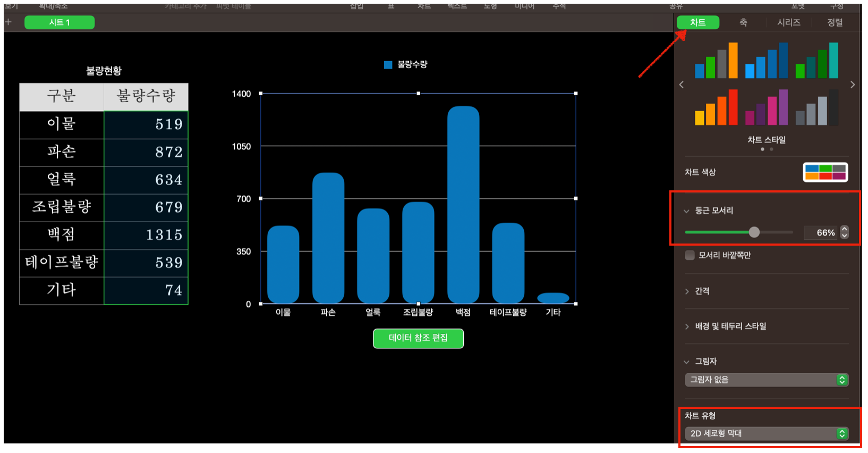Click the 테이프불량 x-axis category label
868x453 pixels.
pos(508,313)
